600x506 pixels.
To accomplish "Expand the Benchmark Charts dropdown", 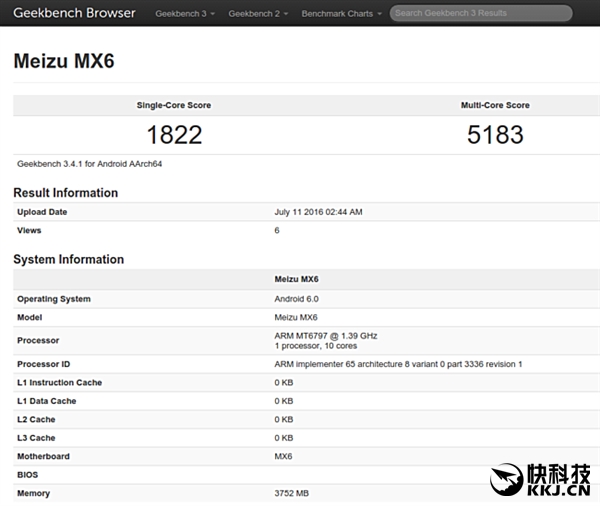I will pos(341,14).
